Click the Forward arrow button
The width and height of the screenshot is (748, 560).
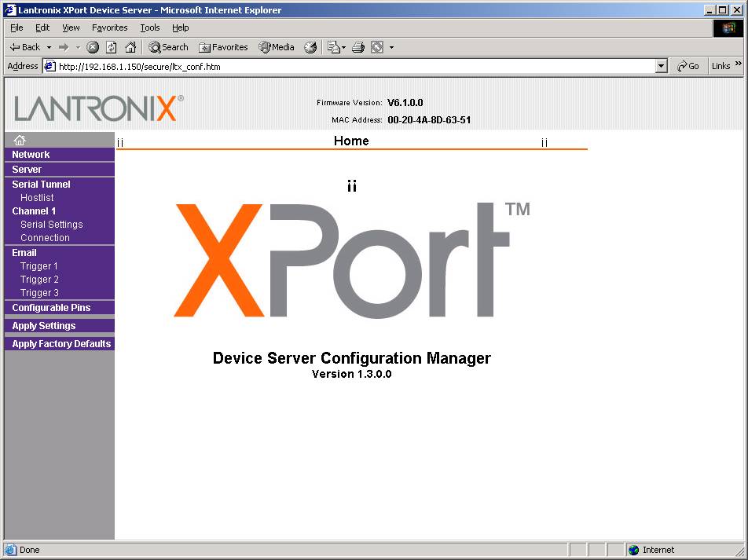tap(64, 47)
